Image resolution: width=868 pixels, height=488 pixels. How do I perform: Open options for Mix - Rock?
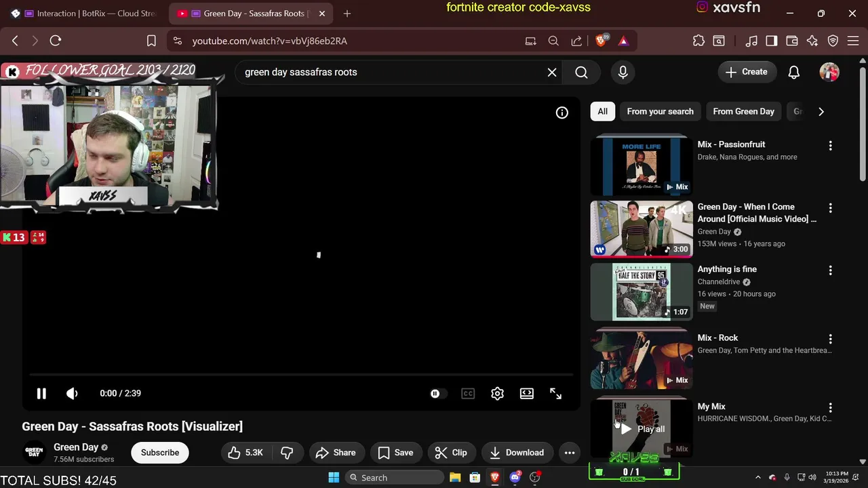click(830, 339)
